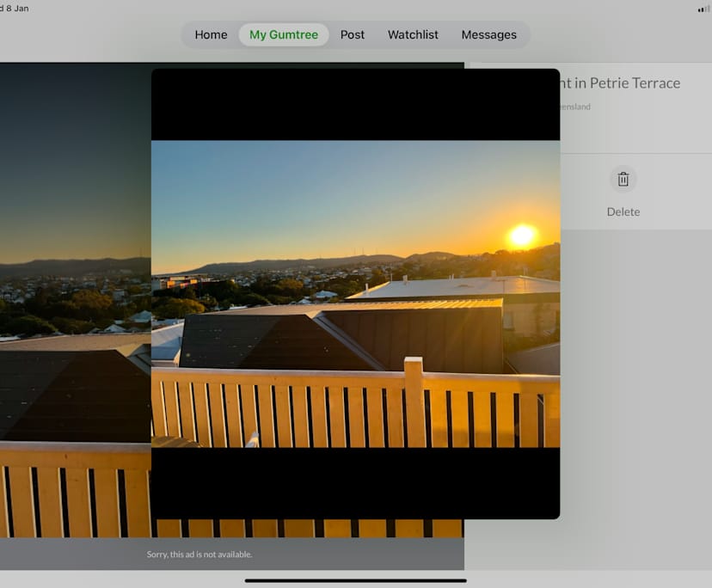Open the Post tab
The height and width of the screenshot is (588, 712).
[x=353, y=34]
